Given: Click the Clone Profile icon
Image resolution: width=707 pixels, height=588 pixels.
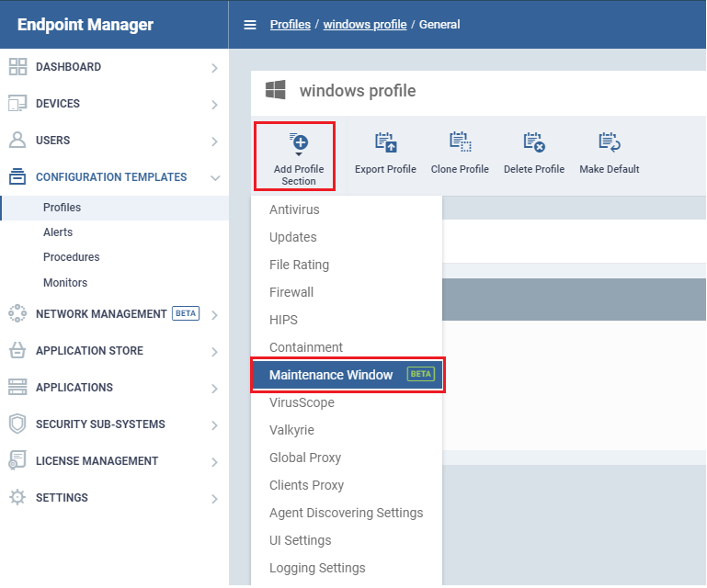Looking at the screenshot, I should (x=460, y=141).
